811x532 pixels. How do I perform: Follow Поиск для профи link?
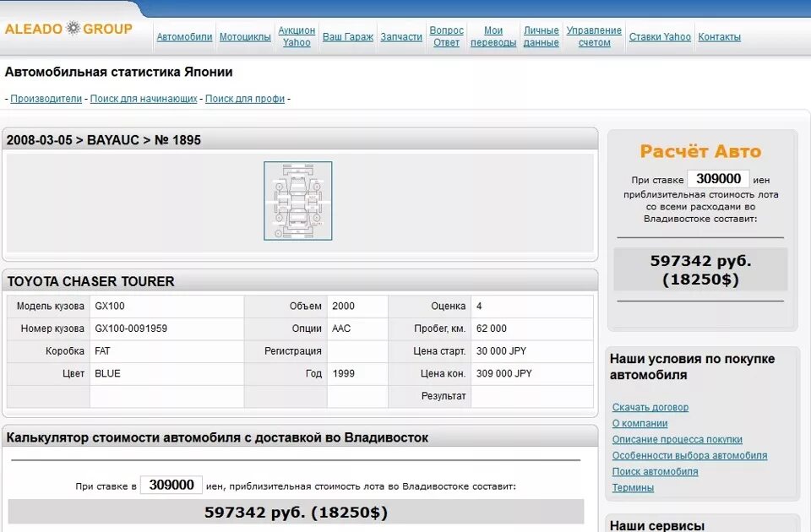[x=245, y=98]
